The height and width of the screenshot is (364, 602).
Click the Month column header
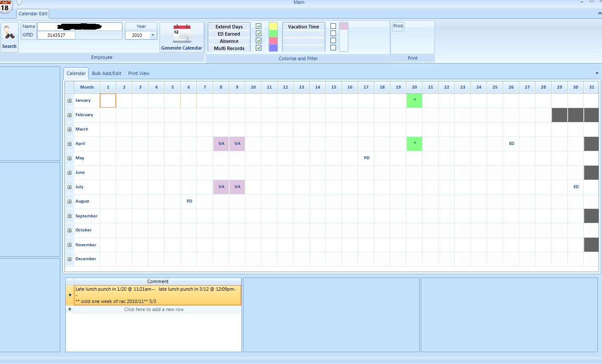click(x=87, y=87)
